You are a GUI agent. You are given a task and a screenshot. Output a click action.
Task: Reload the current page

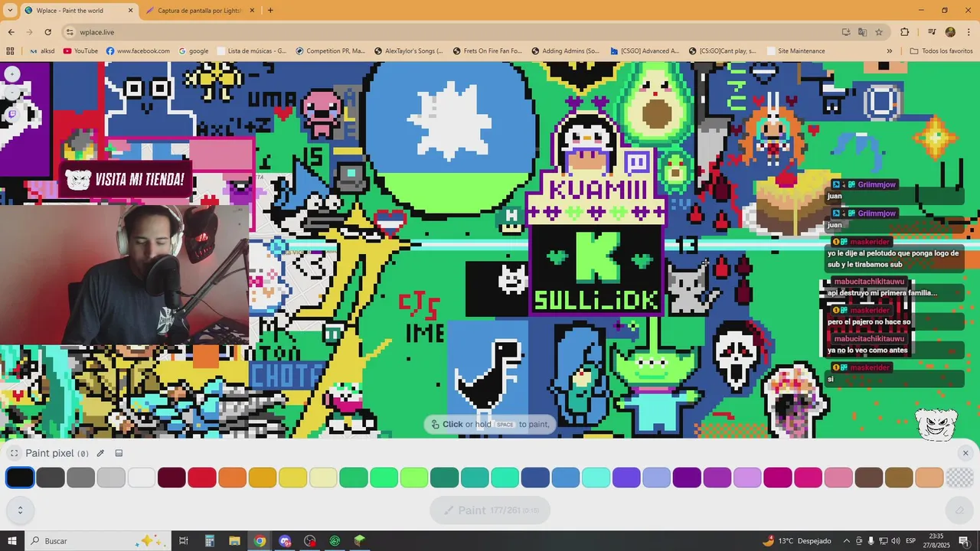(x=47, y=32)
